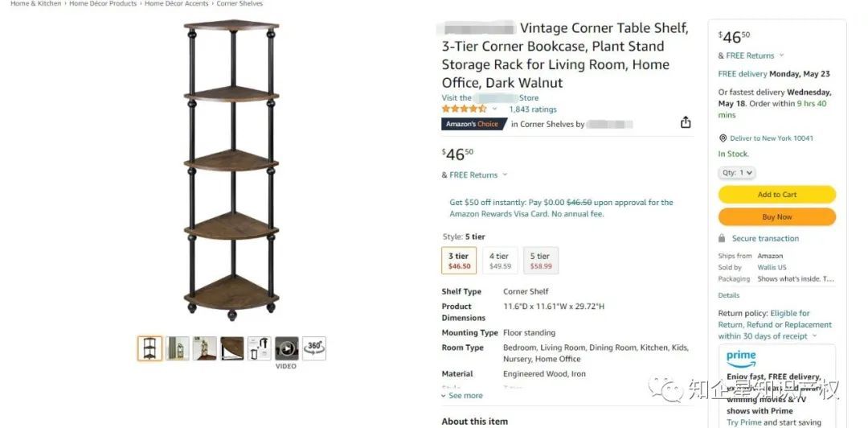Viewport: 868px width, 428px height.
Task: Open the 360° view icon
Action: coord(314,348)
